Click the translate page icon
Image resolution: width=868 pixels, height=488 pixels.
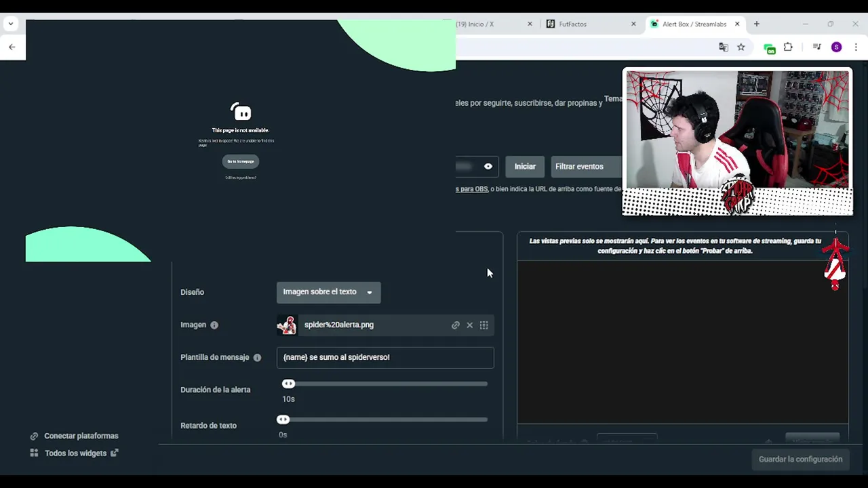[724, 47]
